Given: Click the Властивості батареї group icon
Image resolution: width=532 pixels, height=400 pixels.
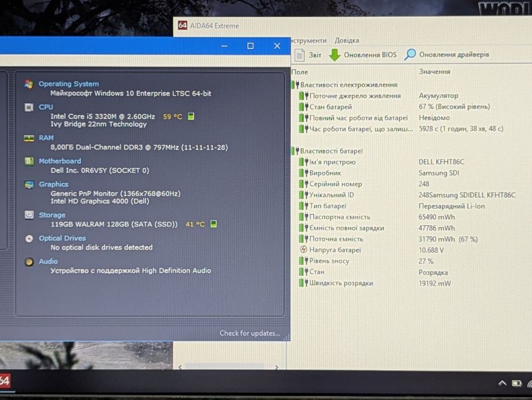Looking at the screenshot, I should [x=295, y=151].
